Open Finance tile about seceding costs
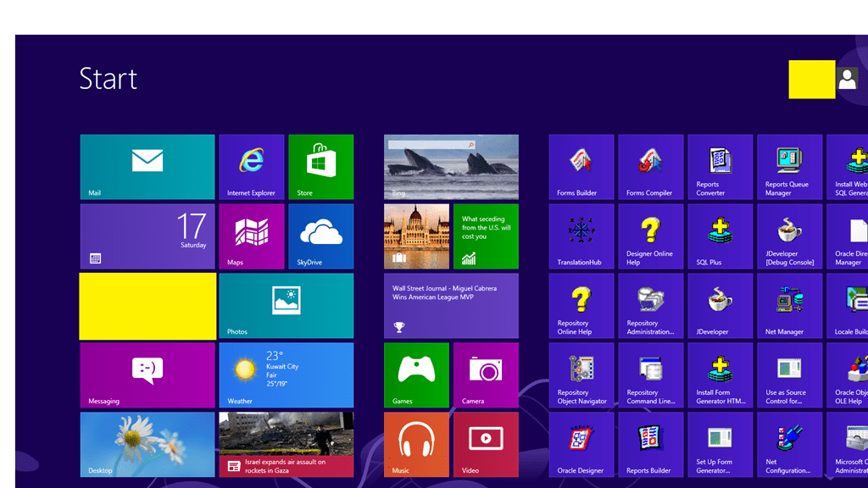This screenshot has height=488, width=868. tap(486, 236)
